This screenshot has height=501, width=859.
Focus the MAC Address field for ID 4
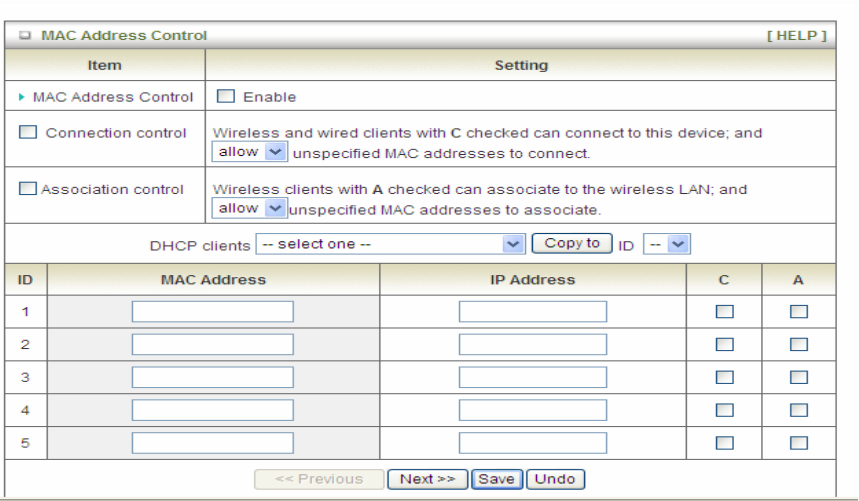[x=212, y=410]
